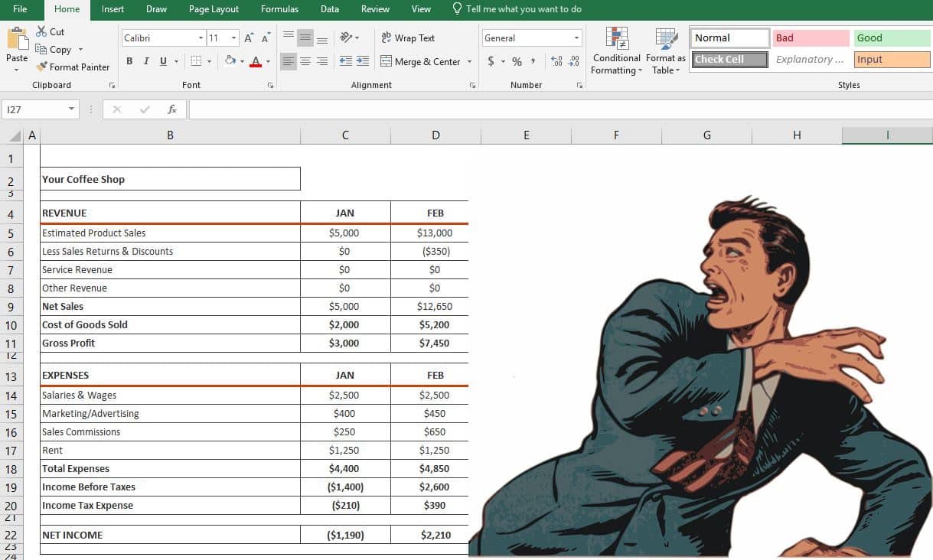The image size is (933, 560).
Task: Switch to the Formulas tab
Action: pos(279,9)
